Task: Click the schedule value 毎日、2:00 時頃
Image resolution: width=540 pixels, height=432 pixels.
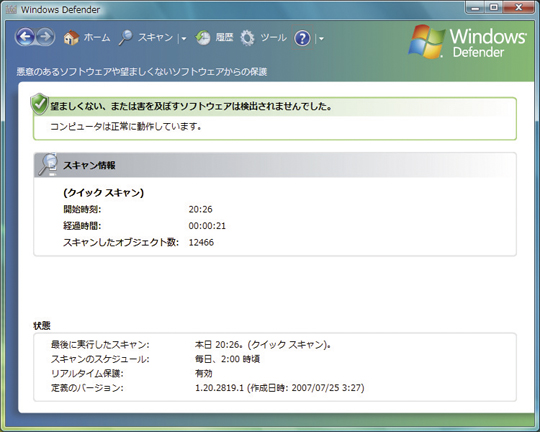Action: pos(227,359)
